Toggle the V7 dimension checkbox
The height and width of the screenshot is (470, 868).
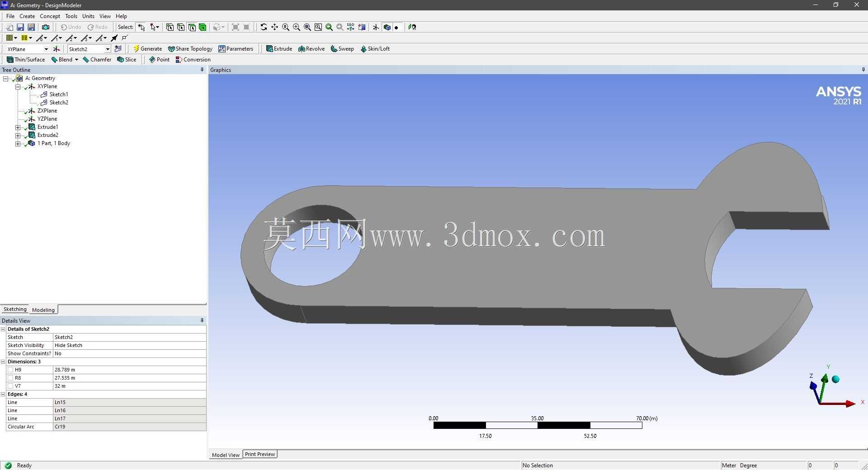coord(10,386)
